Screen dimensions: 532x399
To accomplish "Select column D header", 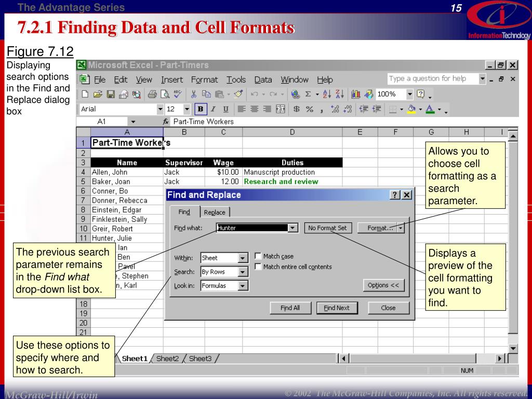I will click(x=292, y=132).
